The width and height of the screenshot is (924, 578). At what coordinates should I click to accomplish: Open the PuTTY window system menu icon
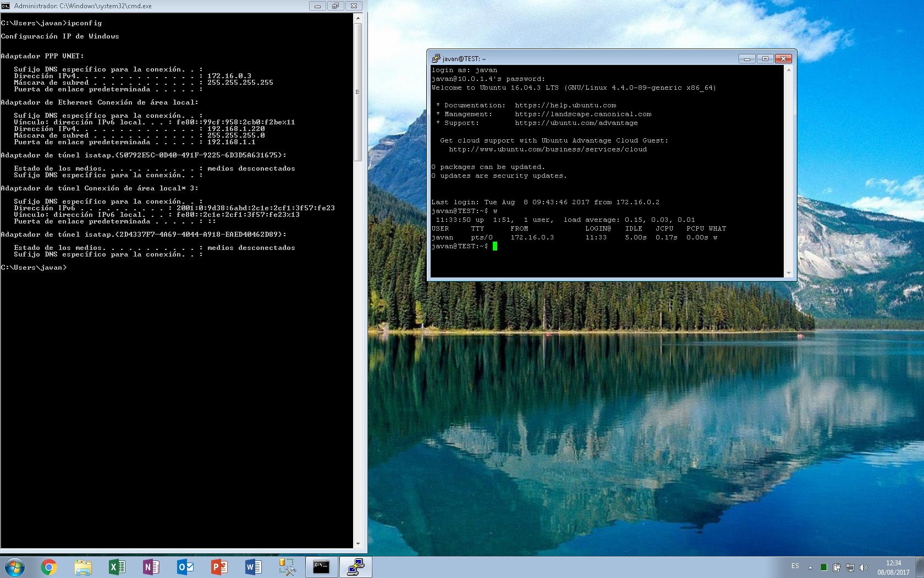coord(436,58)
